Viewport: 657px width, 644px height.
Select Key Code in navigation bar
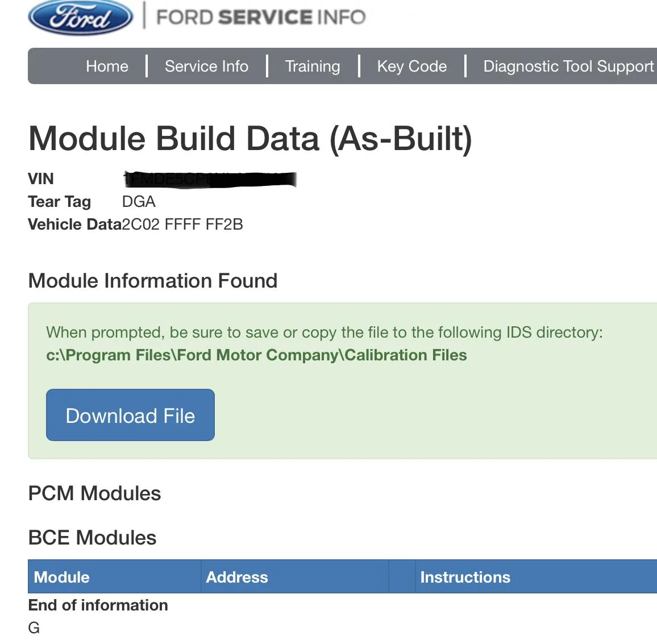coord(412,66)
